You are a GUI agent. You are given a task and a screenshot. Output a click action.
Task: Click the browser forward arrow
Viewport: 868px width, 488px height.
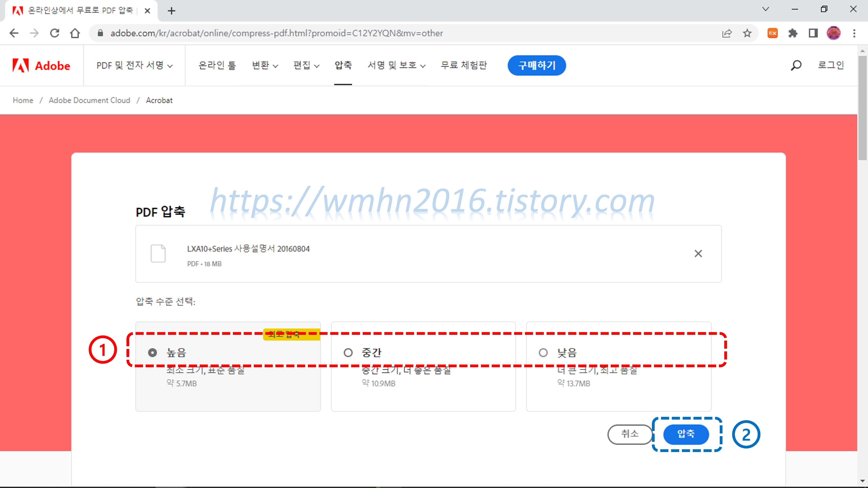tap(34, 33)
